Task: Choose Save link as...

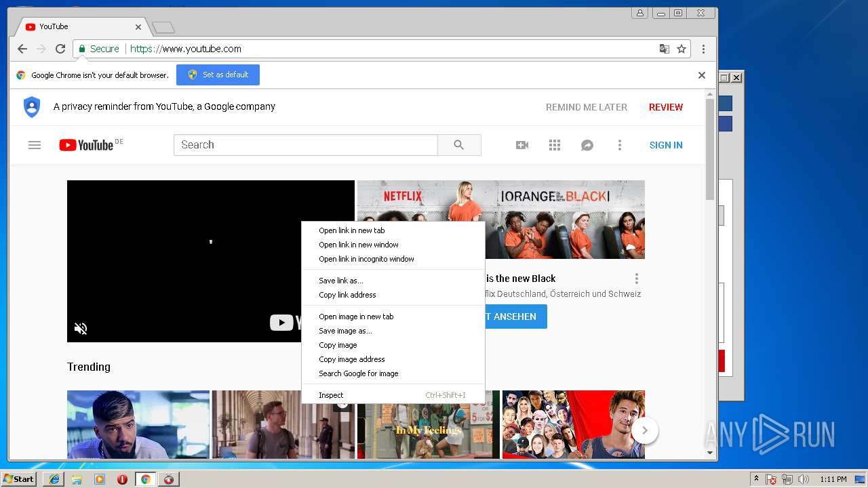Action: click(393, 281)
